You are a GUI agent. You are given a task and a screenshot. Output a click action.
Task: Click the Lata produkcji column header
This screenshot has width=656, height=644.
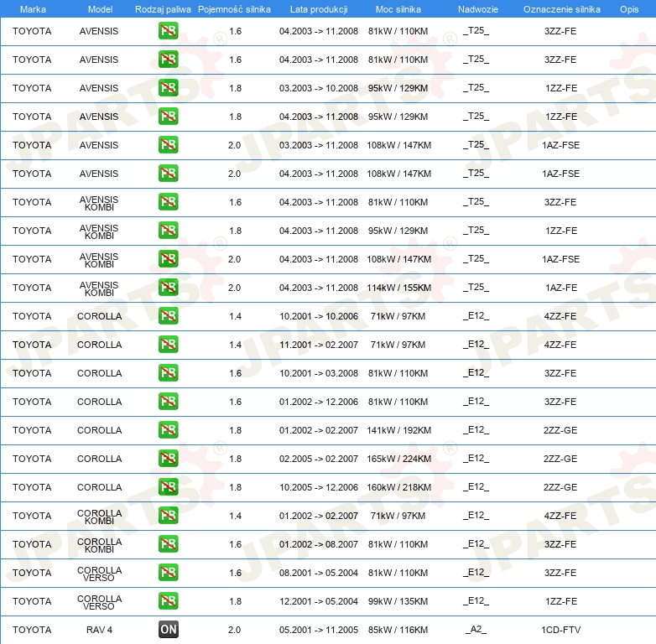click(x=319, y=9)
